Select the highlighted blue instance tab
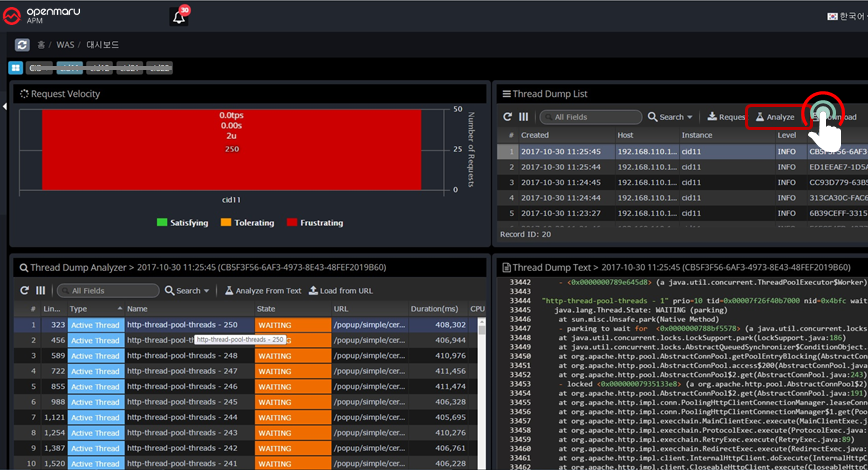This screenshot has height=470, width=868. point(69,68)
